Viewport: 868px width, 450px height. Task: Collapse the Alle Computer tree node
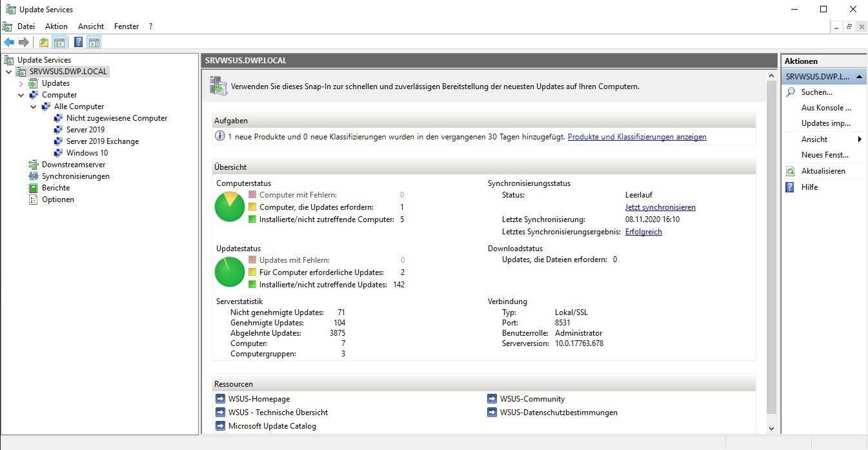[34, 107]
